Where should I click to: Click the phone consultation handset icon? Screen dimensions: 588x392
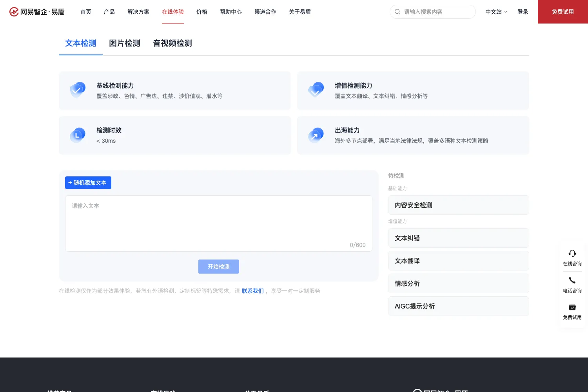[572, 280]
